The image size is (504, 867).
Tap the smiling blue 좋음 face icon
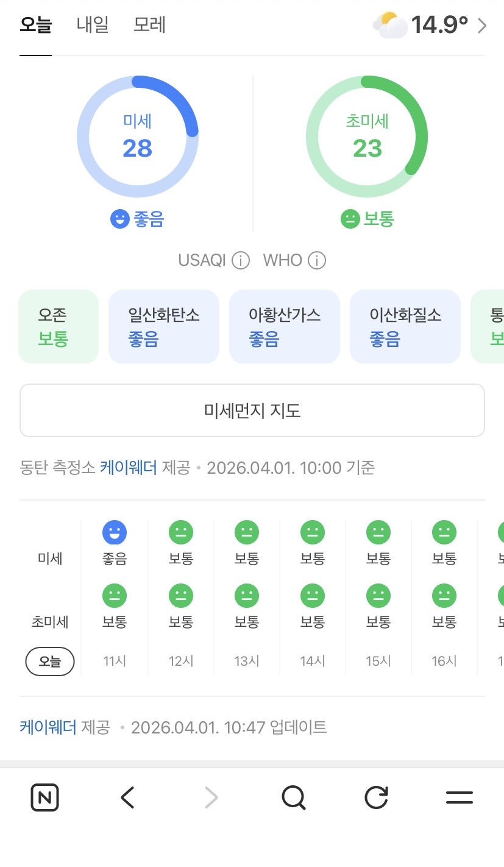[122, 219]
